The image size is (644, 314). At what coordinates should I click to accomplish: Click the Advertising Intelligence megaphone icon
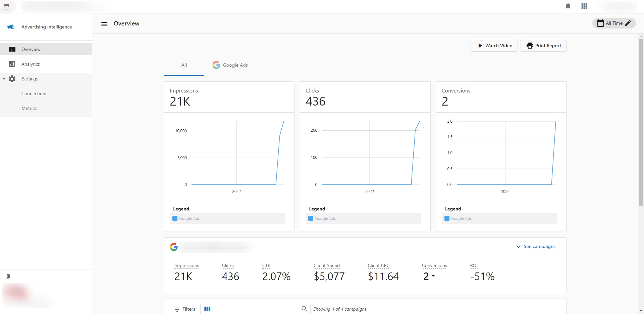pyautogui.click(x=11, y=27)
